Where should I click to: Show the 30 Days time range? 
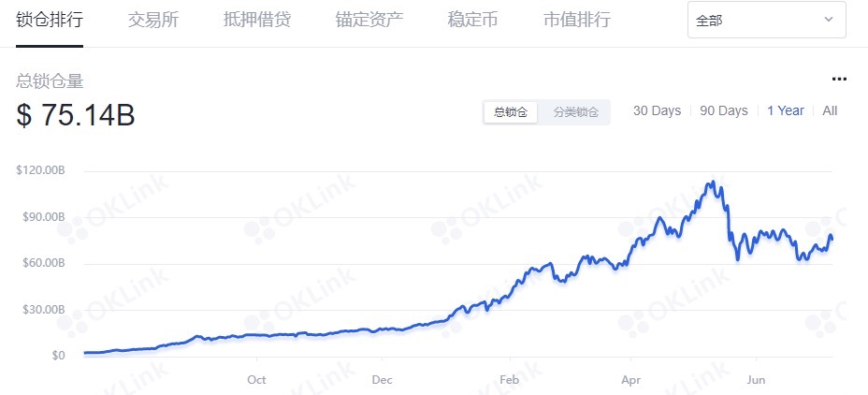click(x=657, y=110)
